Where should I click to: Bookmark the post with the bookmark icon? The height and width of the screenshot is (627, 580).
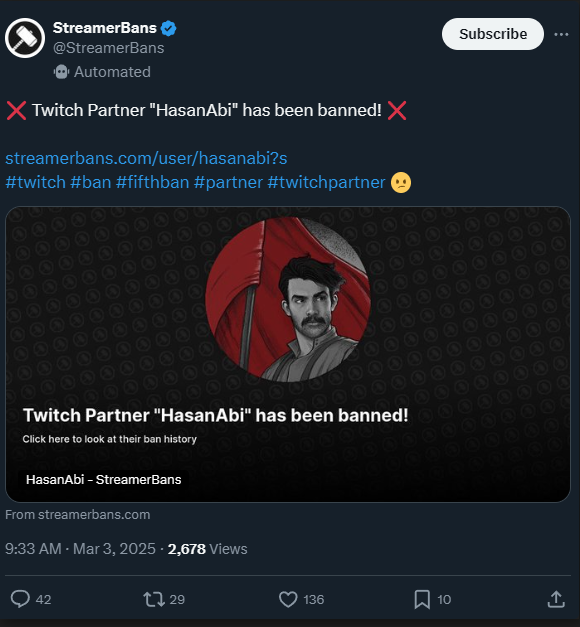(x=422, y=599)
